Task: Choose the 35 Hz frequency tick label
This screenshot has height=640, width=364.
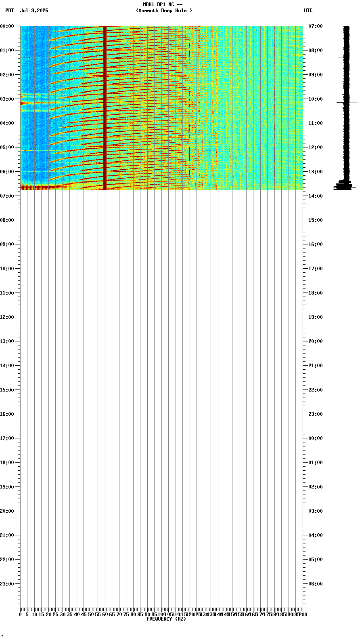Action: point(69,615)
